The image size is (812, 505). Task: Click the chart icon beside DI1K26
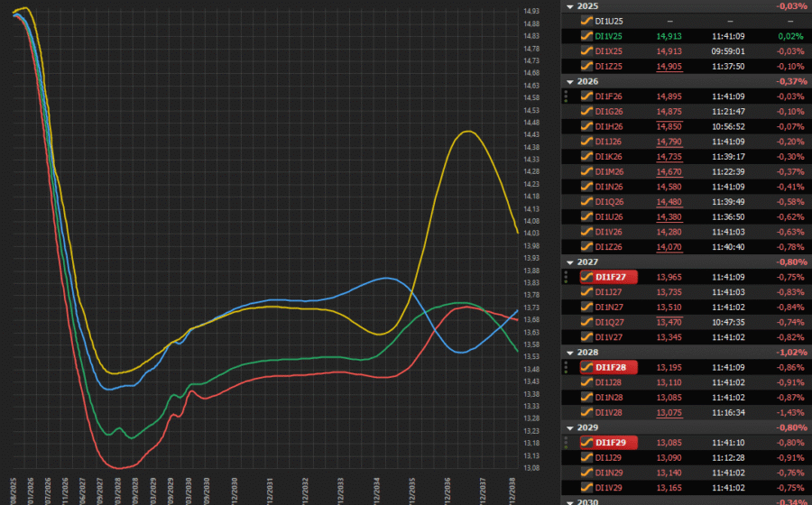click(x=586, y=156)
